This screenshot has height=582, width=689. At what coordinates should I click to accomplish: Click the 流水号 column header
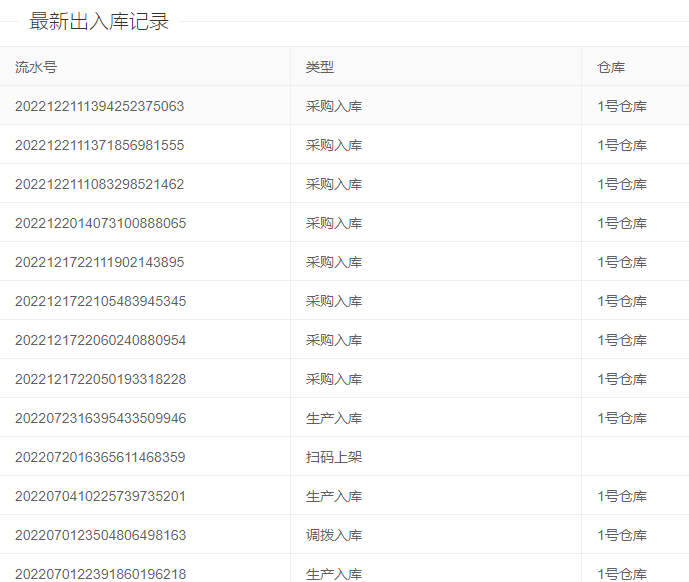(x=36, y=67)
